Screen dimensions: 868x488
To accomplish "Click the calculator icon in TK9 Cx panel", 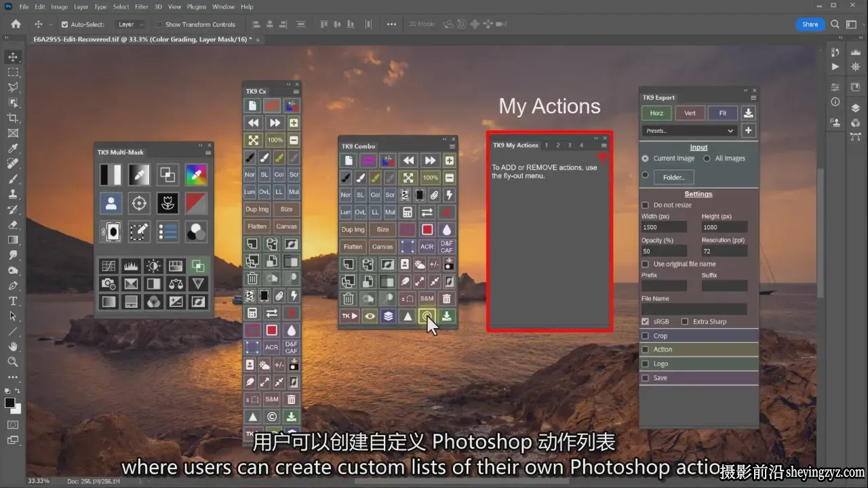I will click(x=252, y=313).
